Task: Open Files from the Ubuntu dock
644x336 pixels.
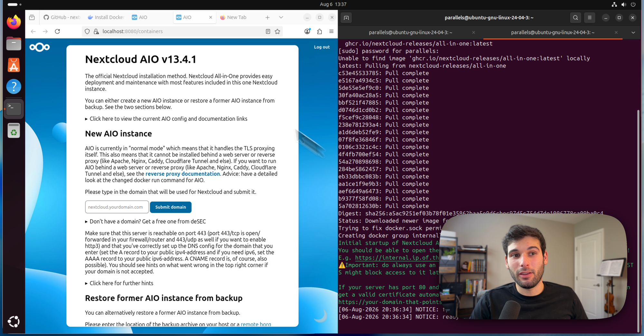Action: [14, 43]
